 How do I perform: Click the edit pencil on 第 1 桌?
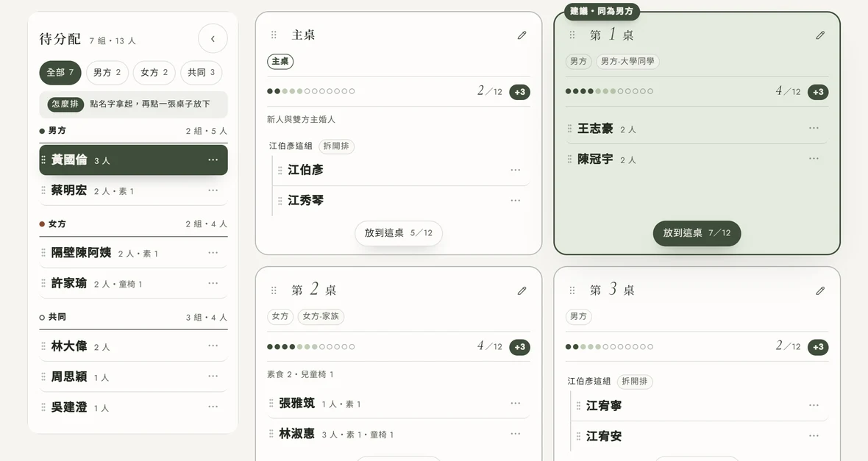(x=820, y=35)
